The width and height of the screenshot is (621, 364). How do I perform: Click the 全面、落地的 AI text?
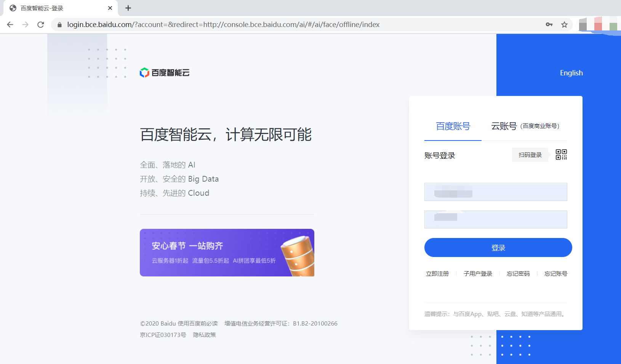pos(168,165)
